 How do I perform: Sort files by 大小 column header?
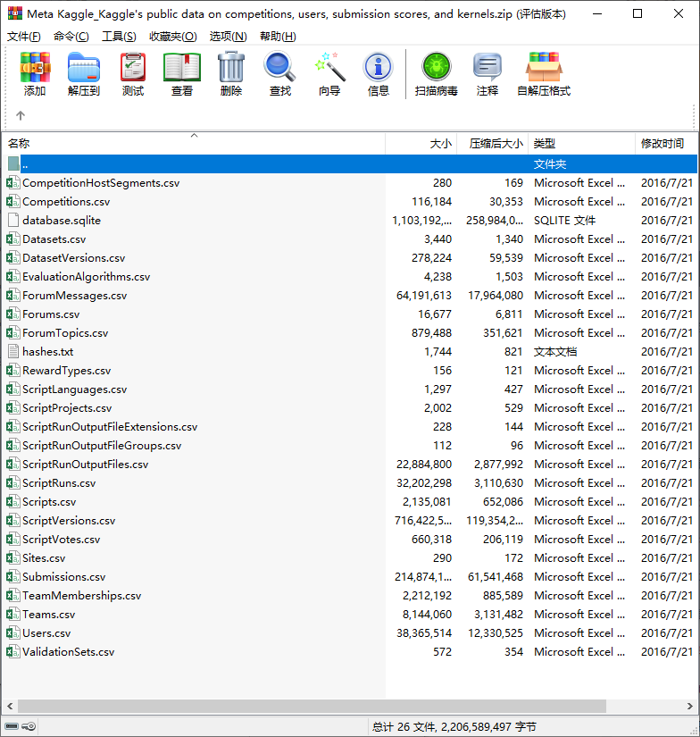pyautogui.click(x=421, y=143)
